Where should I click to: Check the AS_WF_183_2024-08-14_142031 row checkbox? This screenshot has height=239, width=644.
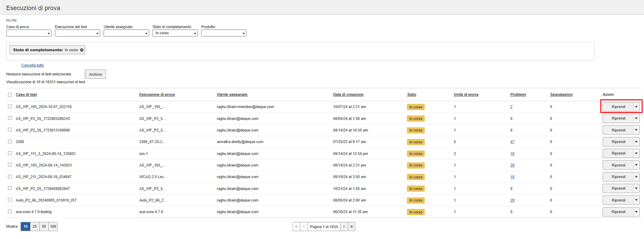click(x=10, y=165)
